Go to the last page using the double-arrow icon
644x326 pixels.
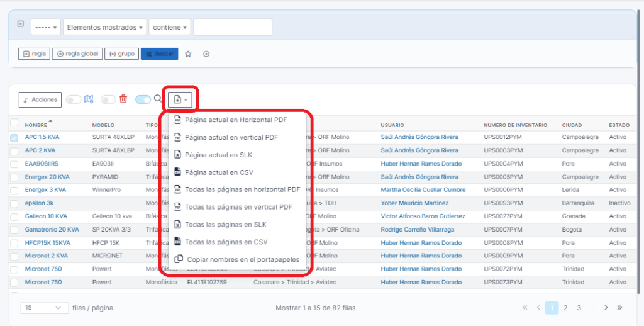619,308
